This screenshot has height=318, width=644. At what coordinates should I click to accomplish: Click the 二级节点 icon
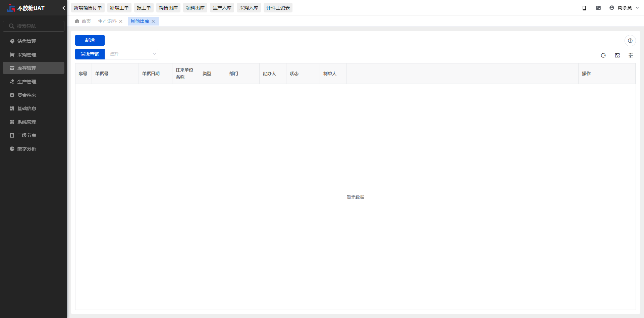[x=12, y=135]
